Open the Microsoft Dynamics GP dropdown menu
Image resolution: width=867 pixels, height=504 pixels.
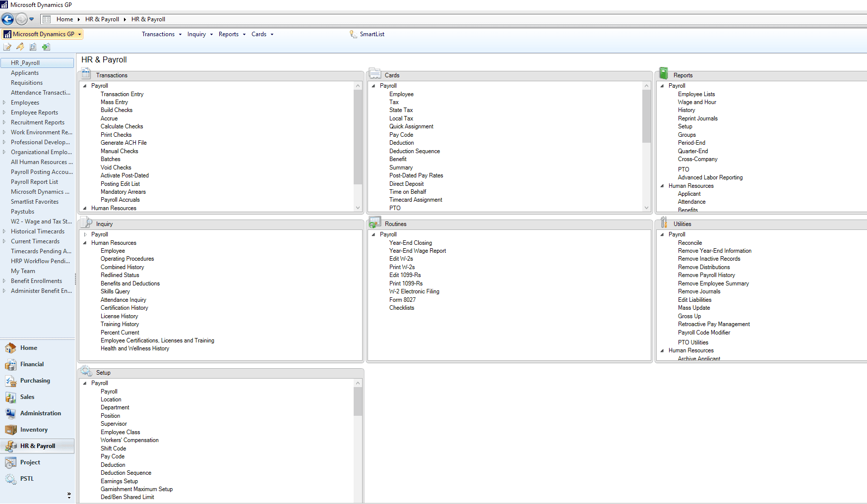(42, 34)
